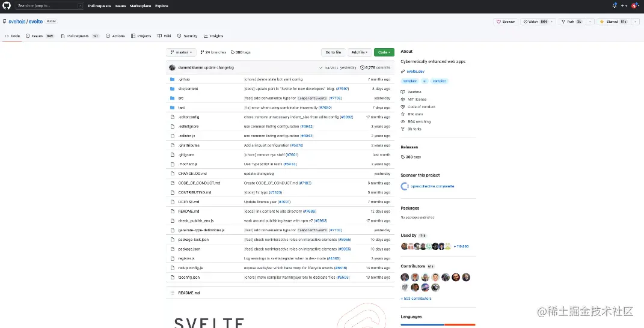The width and height of the screenshot is (644, 328).
Task: Open Issues in top navigation
Action: click(x=120, y=6)
